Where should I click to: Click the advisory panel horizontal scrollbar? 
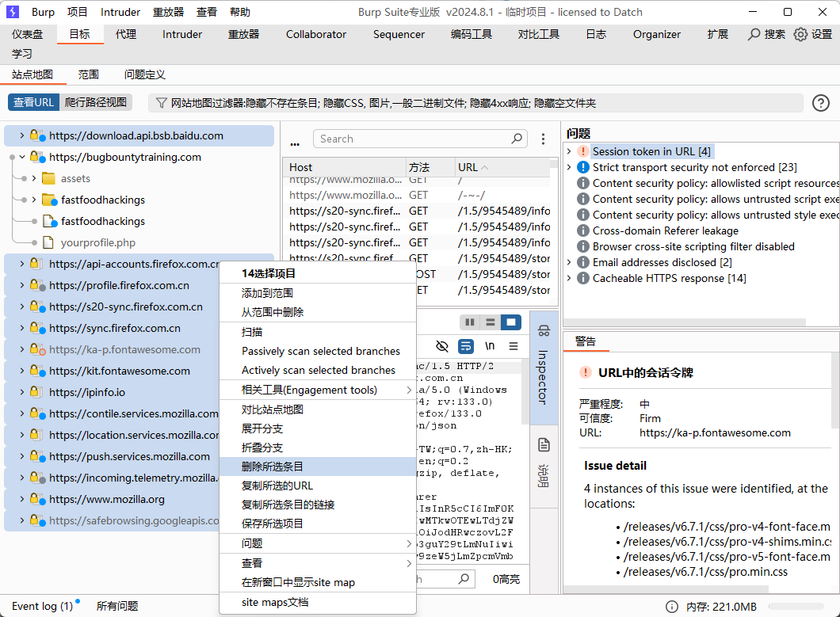(x=666, y=589)
